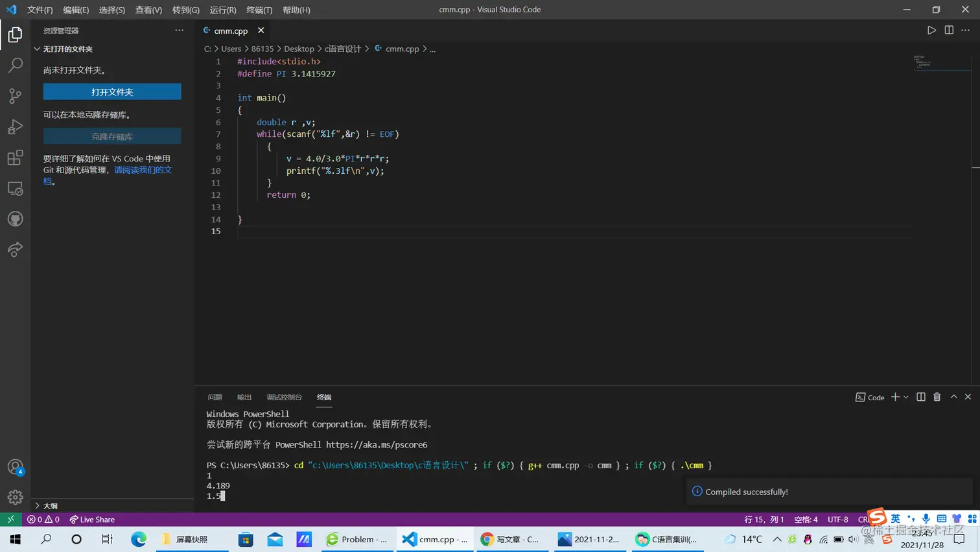Click the 克隆存储库 button
The image size is (980, 552).
(x=112, y=137)
